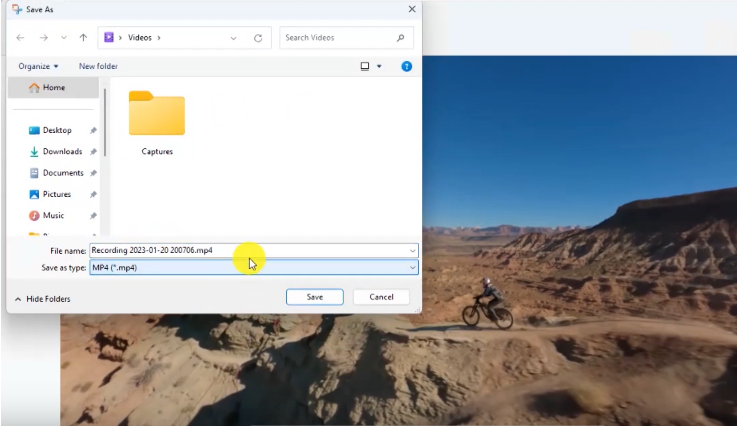The width and height of the screenshot is (737, 426).
Task: Open Downloads in the navigation pane
Action: 62,151
